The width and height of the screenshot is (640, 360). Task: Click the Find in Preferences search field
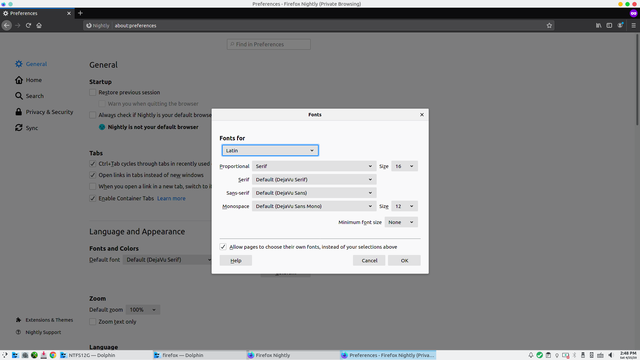click(x=269, y=44)
